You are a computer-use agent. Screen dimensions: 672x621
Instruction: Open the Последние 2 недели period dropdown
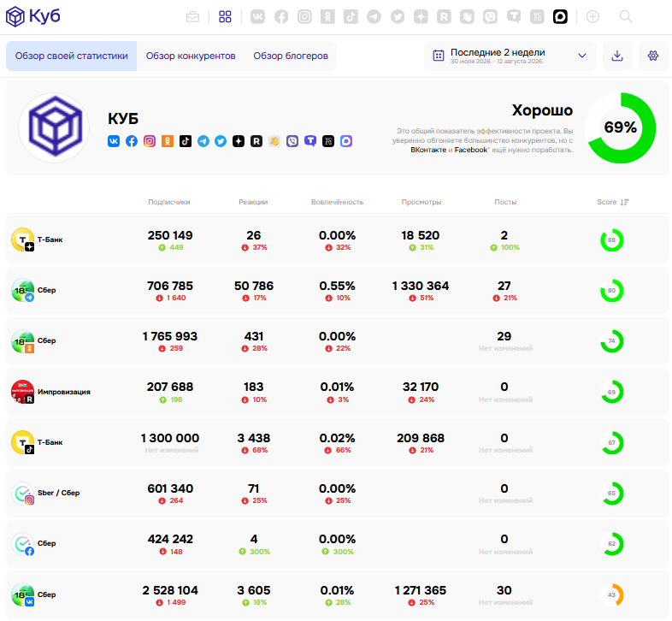[x=510, y=56]
